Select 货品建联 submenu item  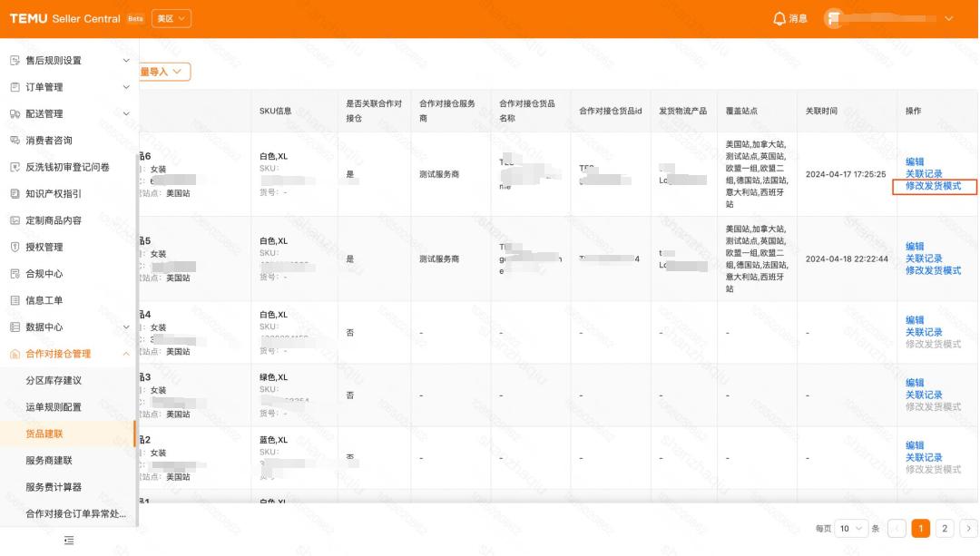click(x=44, y=434)
